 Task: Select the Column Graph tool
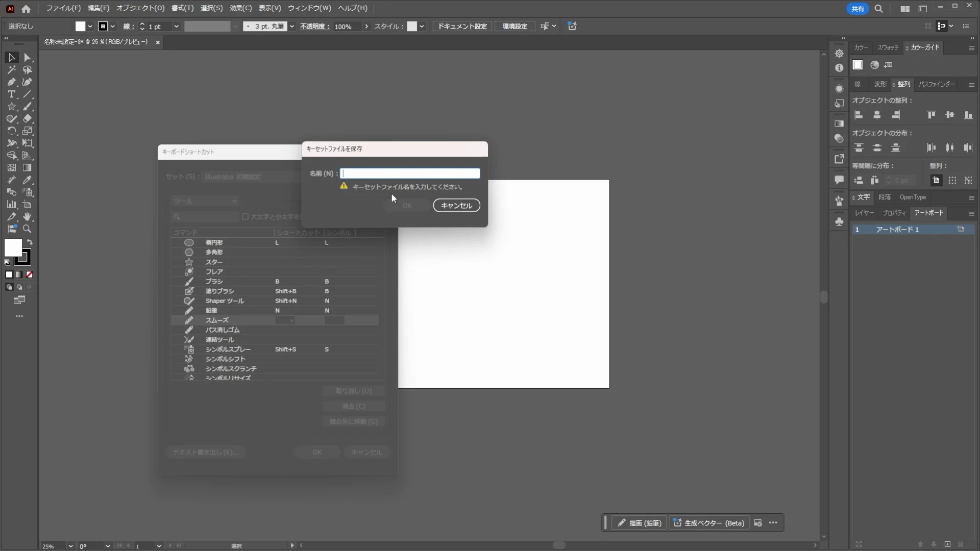(11, 205)
